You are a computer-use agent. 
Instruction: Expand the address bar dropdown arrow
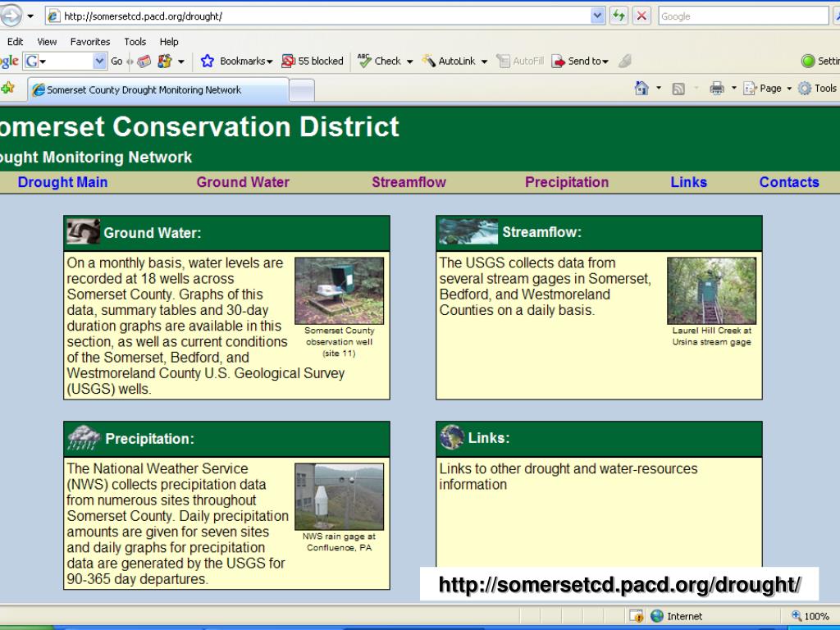[597, 16]
